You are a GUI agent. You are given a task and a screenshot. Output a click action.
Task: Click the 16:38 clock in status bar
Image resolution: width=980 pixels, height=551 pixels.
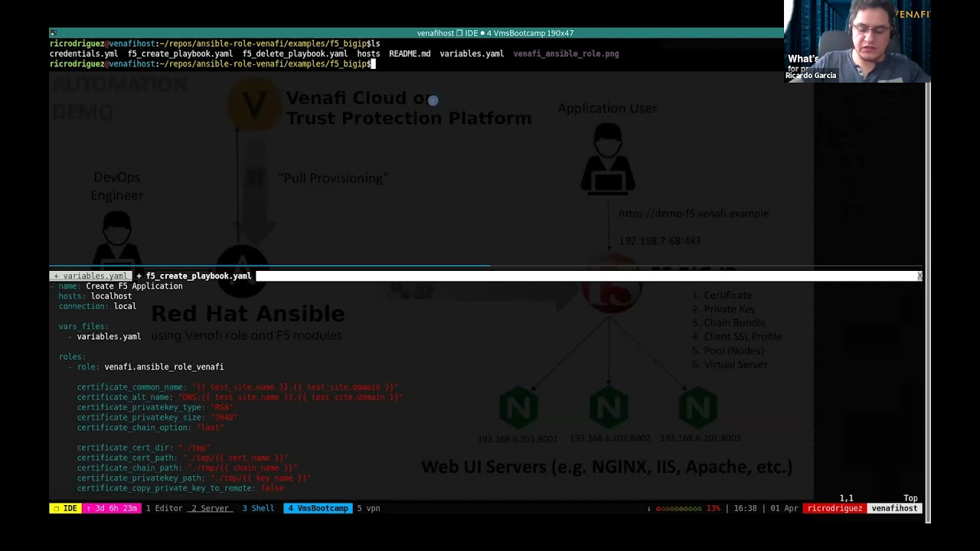tap(746, 508)
